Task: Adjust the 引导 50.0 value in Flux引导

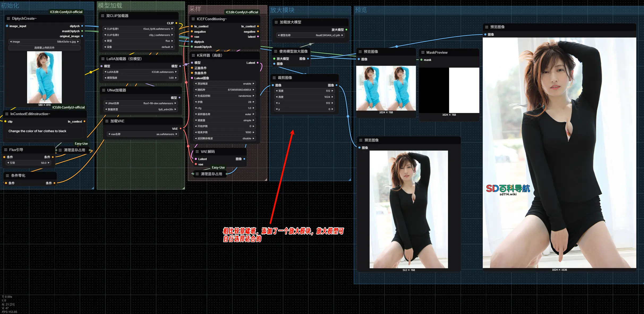Action: click(x=28, y=163)
